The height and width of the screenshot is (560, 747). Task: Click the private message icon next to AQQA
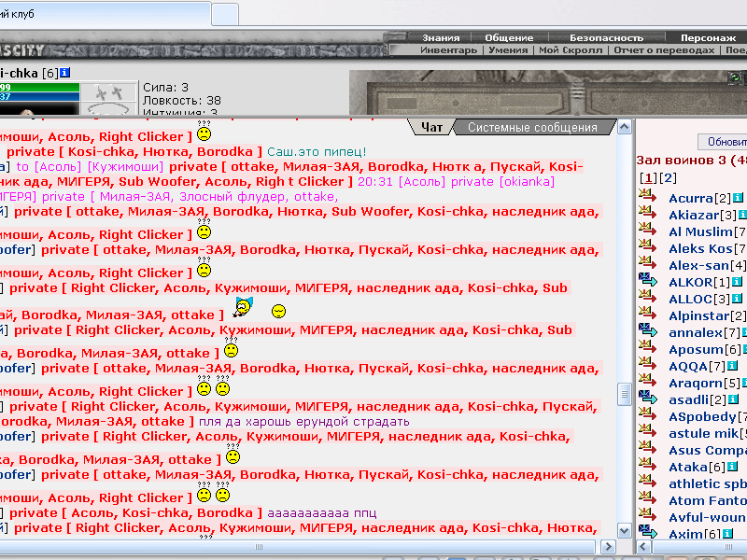(x=647, y=364)
